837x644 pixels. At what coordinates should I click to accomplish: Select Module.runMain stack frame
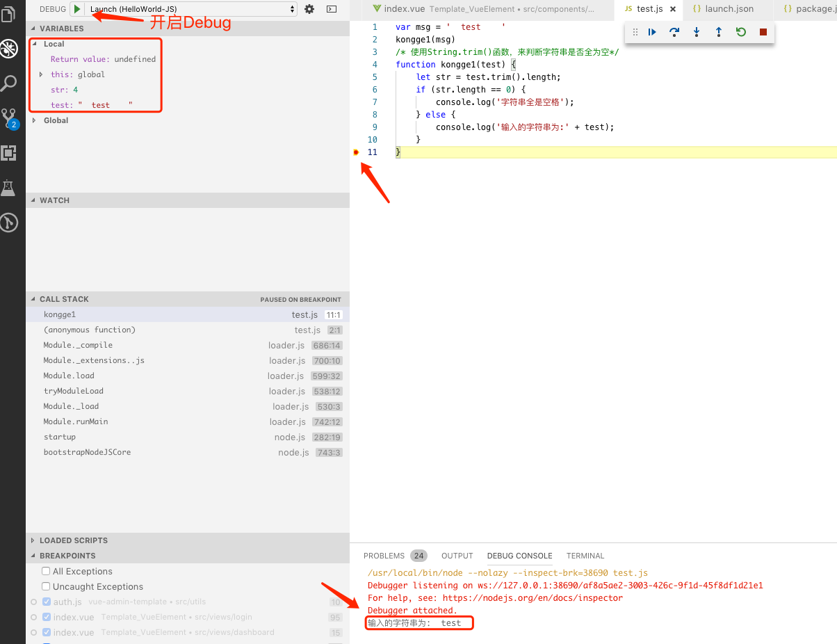(x=187, y=421)
